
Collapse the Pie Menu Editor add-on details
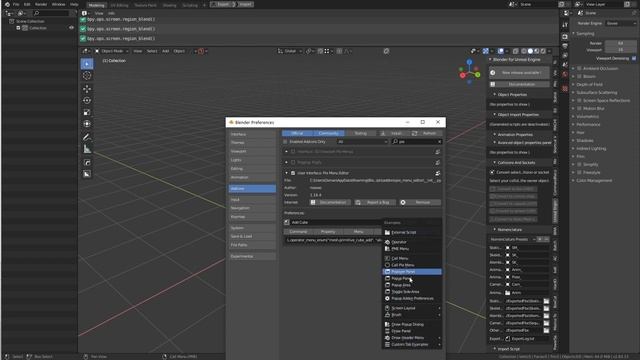(x=287, y=173)
